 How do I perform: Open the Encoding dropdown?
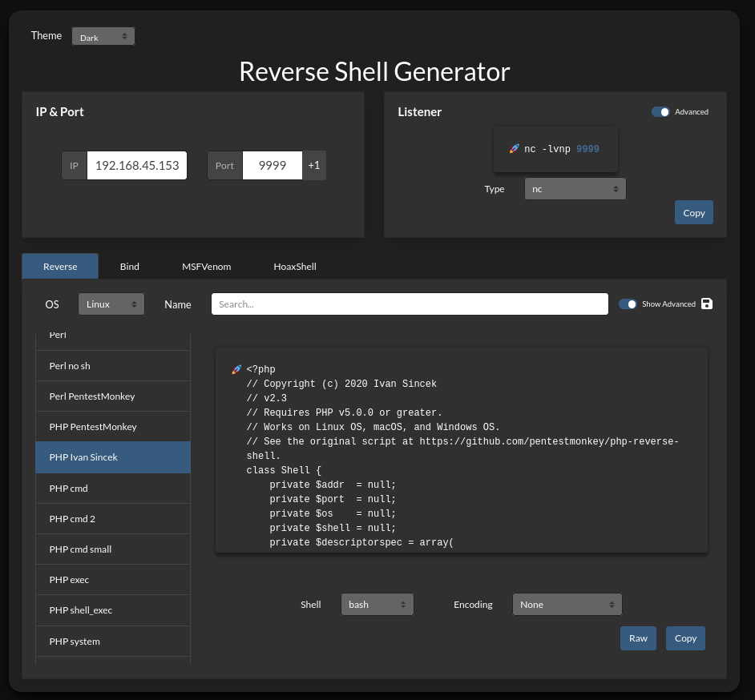pyautogui.click(x=567, y=604)
